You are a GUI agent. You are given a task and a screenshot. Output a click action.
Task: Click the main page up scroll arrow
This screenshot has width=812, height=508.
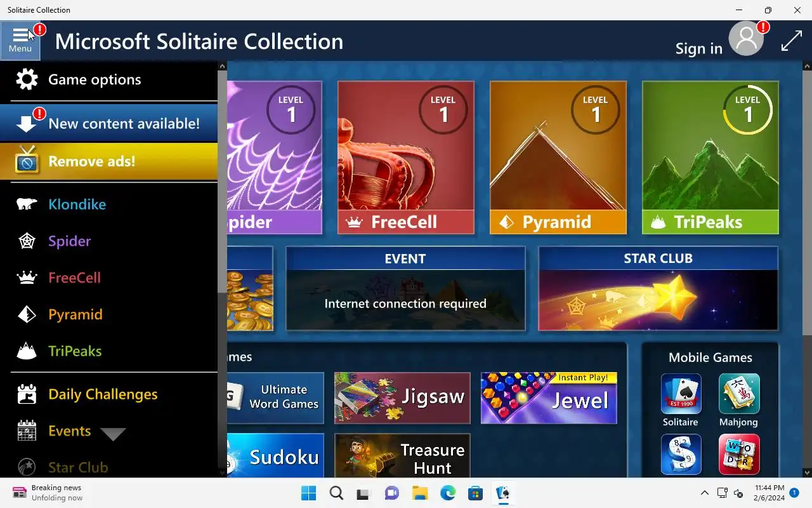(807, 66)
